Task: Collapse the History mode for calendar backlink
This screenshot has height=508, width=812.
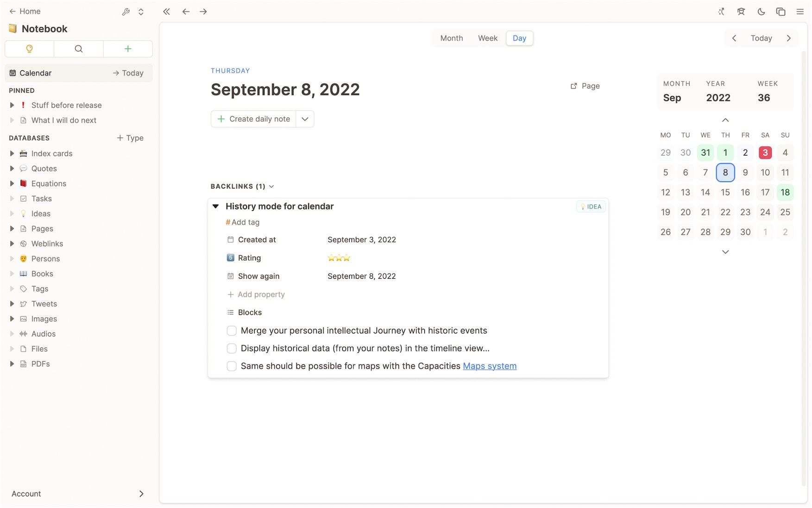Action: (x=216, y=207)
